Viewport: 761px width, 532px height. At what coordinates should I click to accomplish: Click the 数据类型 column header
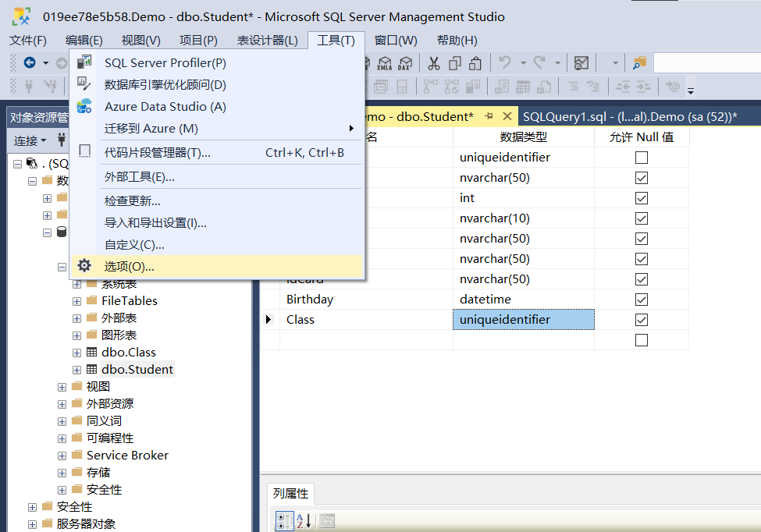click(523, 137)
